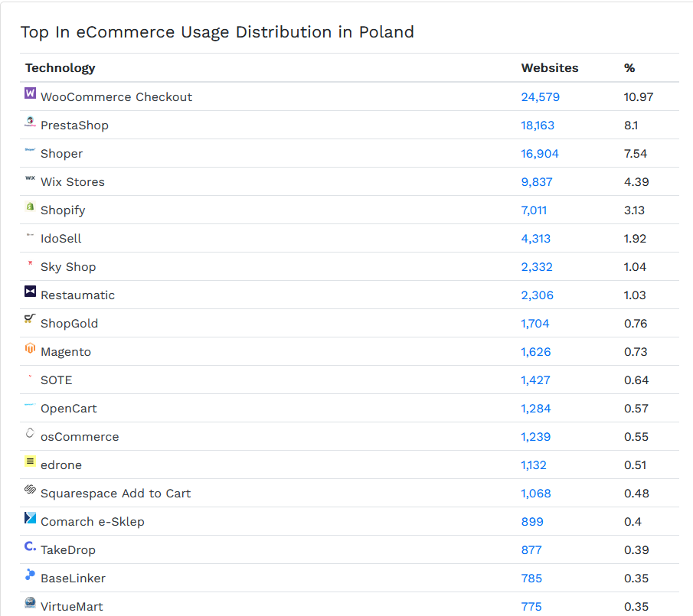Select the TakeDrop technology name

point(68,550)
